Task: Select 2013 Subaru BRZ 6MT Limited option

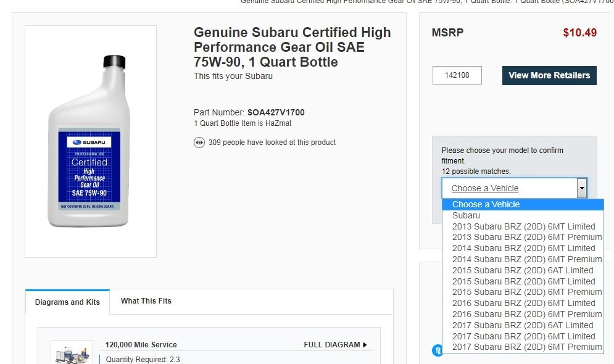Action: [523, 226]
